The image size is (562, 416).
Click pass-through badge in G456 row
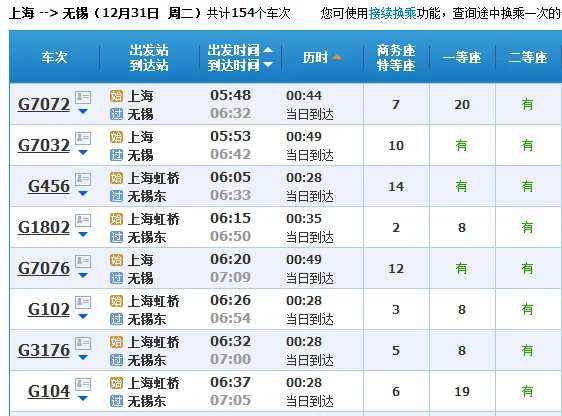(x=116, y=196)
